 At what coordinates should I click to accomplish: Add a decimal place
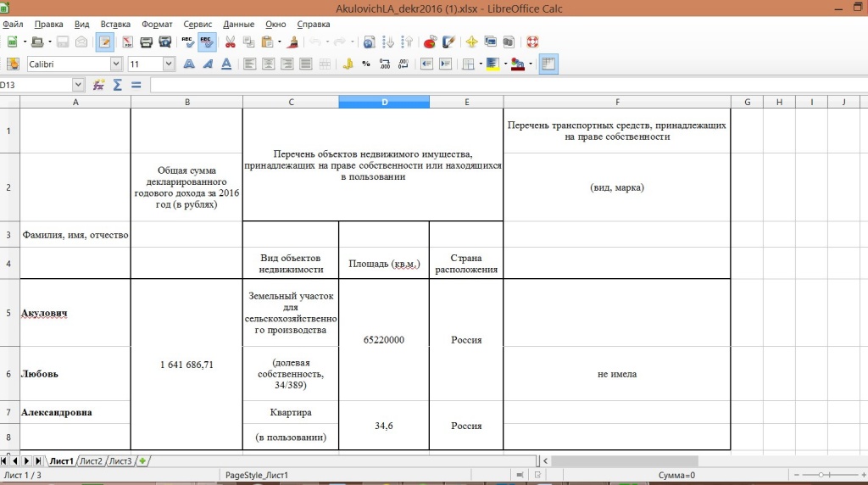click(385, 64)
